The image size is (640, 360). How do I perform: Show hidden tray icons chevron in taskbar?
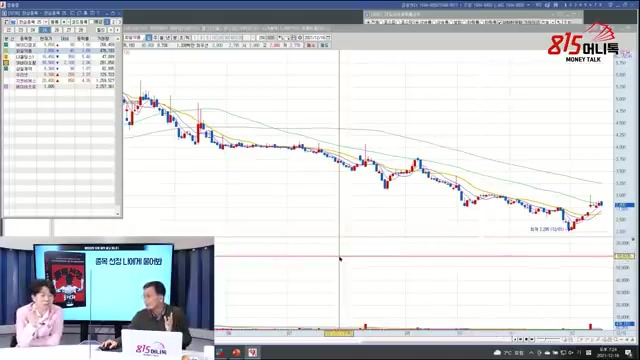point(531,353)
